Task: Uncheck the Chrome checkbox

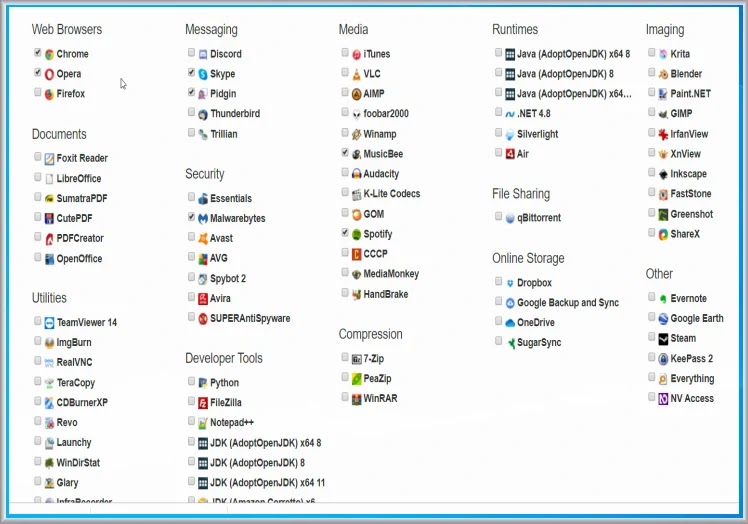Action: click(x=37, y=52)
